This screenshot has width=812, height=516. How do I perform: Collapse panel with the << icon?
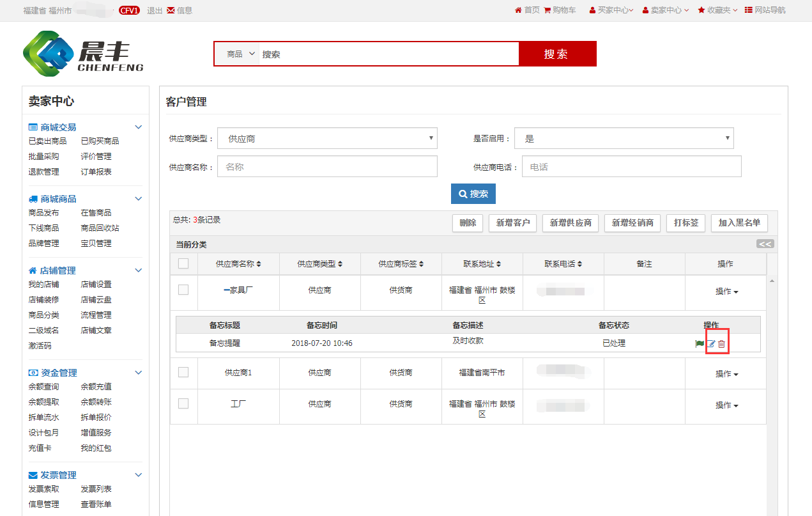pos(765,244)
